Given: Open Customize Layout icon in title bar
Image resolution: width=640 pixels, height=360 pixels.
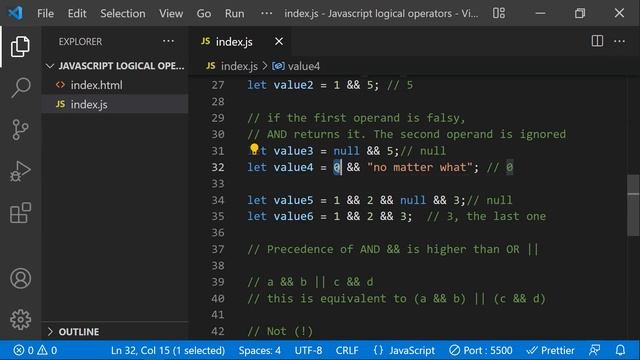Looking at the screenshot, I should pyautogui.click(x=499, y=13).
